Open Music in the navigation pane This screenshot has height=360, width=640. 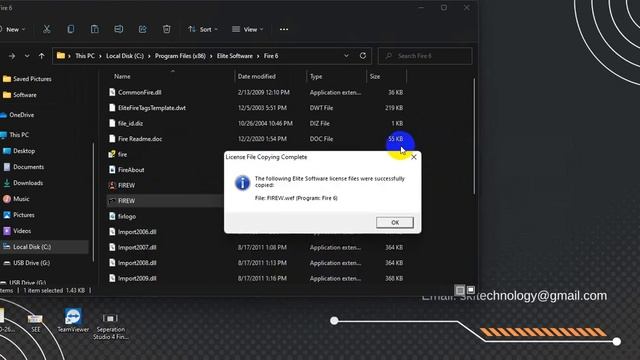pyautogui.click(x=16, y=199)
